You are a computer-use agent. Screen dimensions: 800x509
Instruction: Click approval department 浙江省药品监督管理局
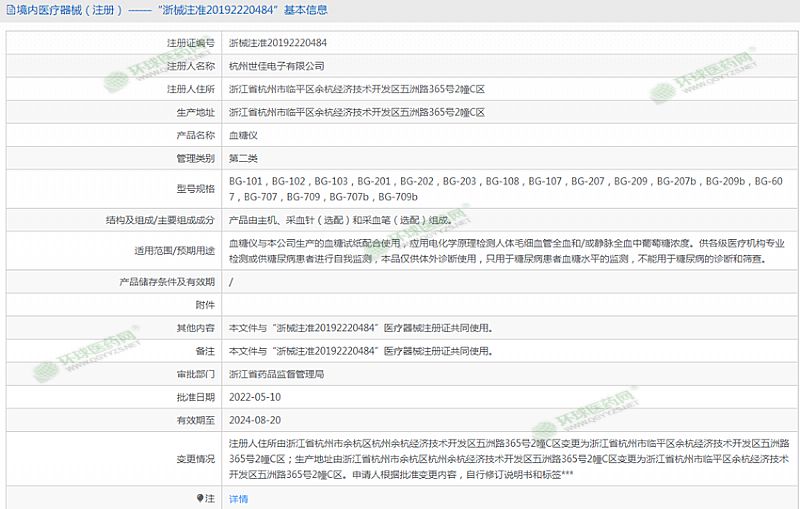coord(276,374)
